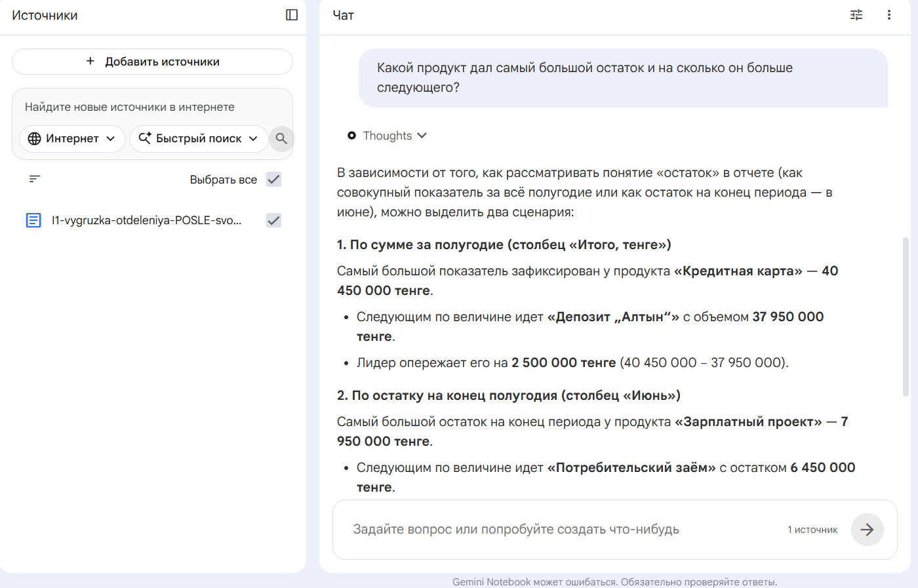Image resolution: width=918 pixels, height=588 pixels.
Task: Uncheck the I1-vygruzka-otdeleniya source checkbox
Action: point(274,221)
